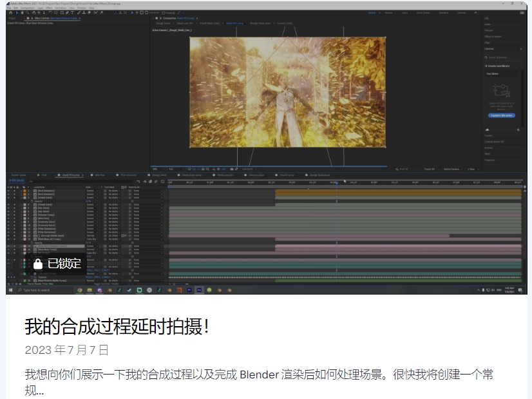
Task: Open Chrome from the Windows taskbar
Action: (80, 290)
